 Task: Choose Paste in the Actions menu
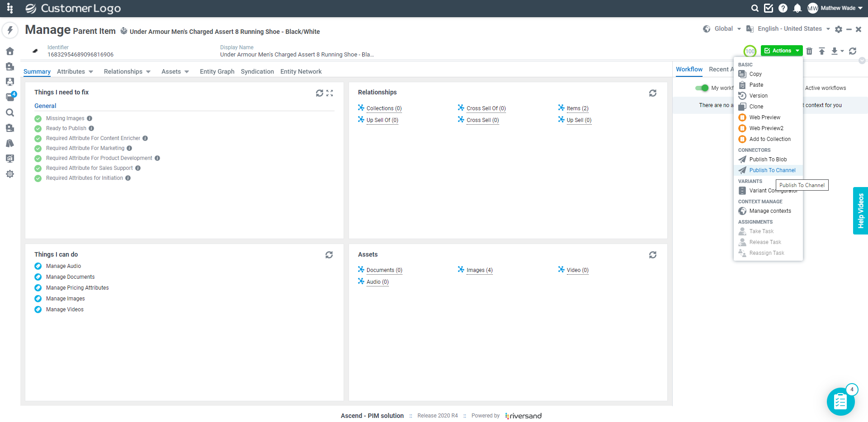click(768, 85)
